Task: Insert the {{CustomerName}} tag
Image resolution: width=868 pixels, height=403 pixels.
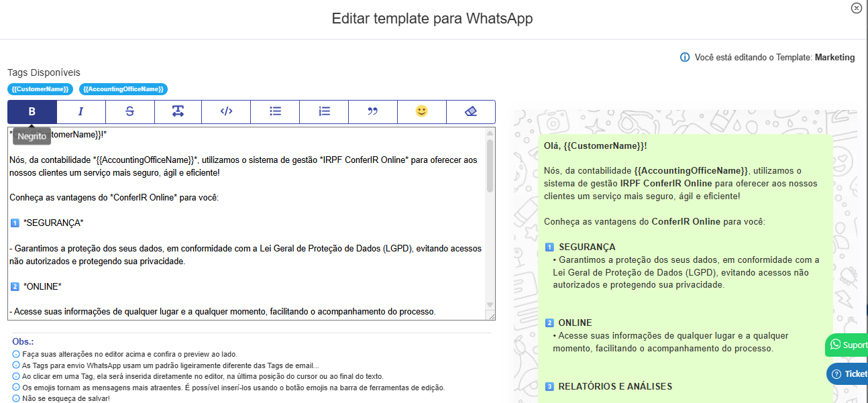Action: click(41, 89)
